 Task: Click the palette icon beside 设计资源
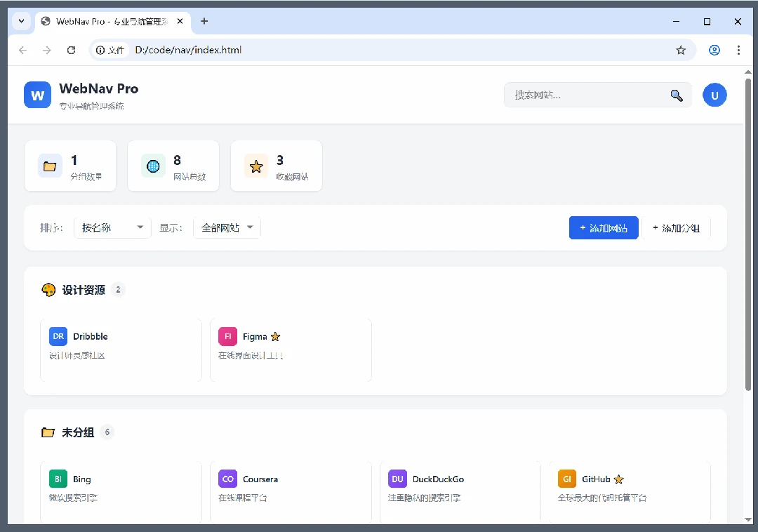pyautogui.click(x=48, y=290)
